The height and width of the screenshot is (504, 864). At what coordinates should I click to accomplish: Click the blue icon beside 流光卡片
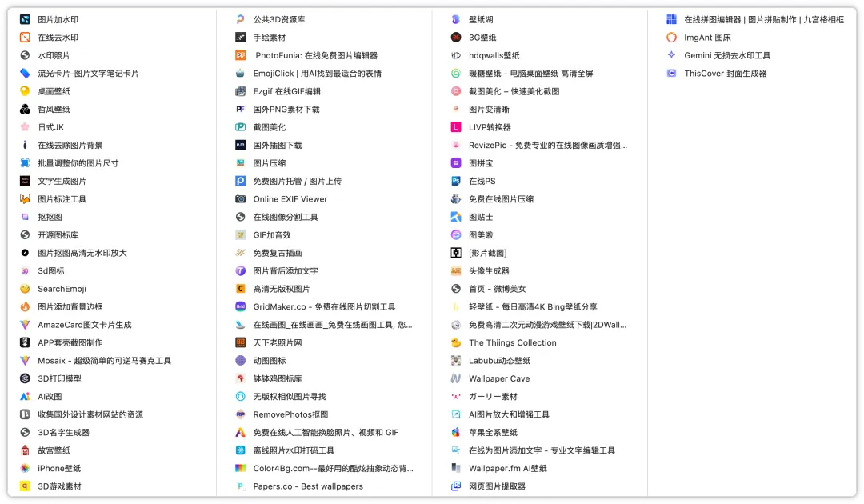tap(25, 74)
